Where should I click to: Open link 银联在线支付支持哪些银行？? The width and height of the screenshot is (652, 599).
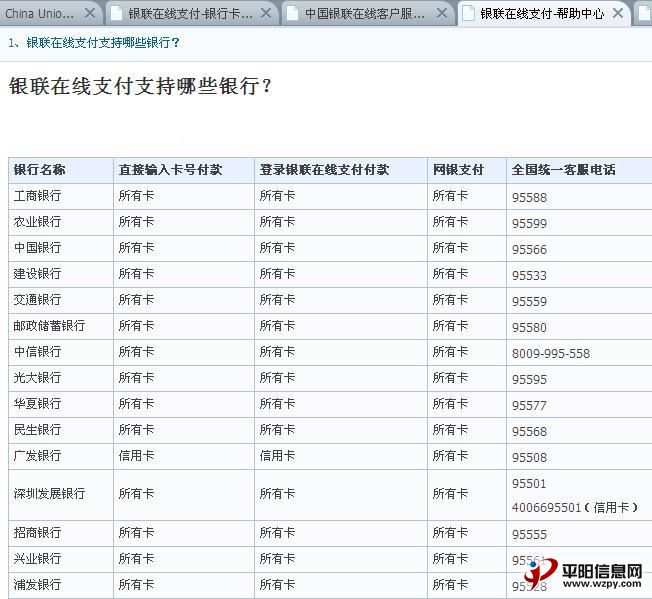[103, 42]
